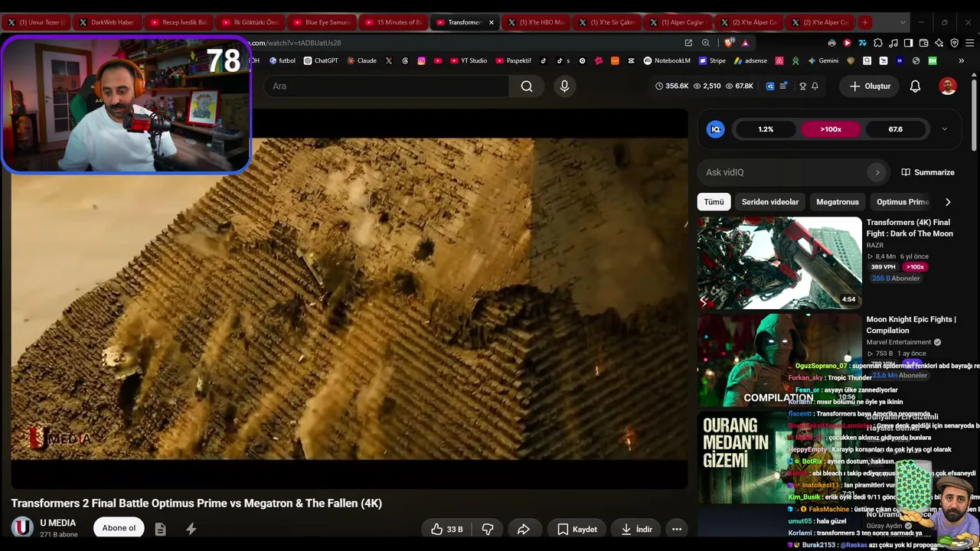Expand the vidIQ stats panel chevron
Viewport: 980px width, 551px height.
click(944, 129)
